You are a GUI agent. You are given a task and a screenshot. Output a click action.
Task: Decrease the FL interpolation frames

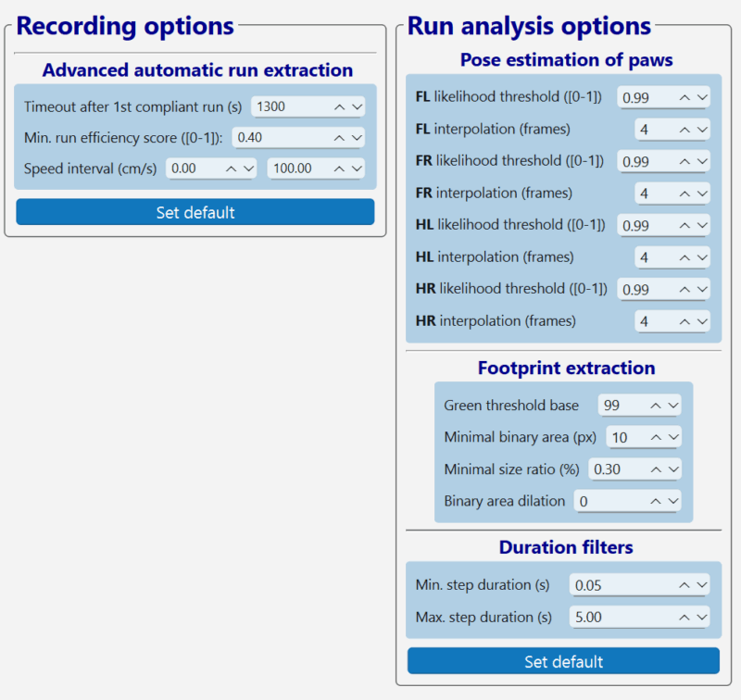pos(701,130)
